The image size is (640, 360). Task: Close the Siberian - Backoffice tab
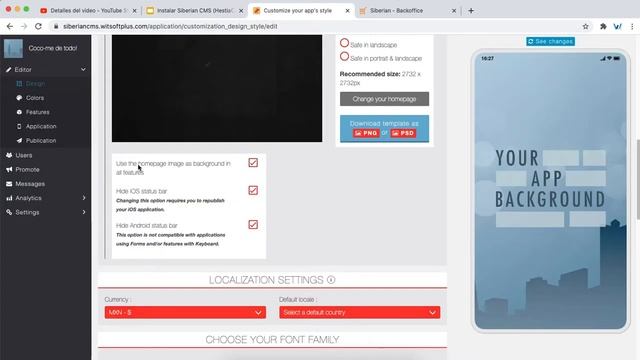click(x=454, y=11)
